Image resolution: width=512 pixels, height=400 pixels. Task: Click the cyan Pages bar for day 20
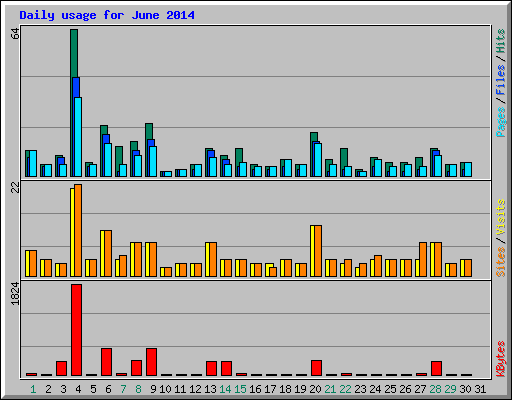[318, 160]
